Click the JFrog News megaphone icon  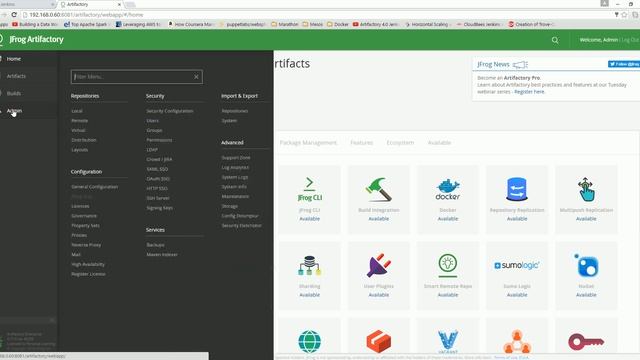[520, 64]
